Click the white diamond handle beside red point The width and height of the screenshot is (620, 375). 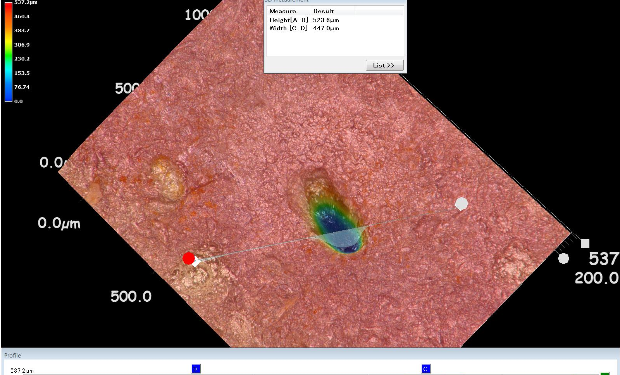point(196,261)
